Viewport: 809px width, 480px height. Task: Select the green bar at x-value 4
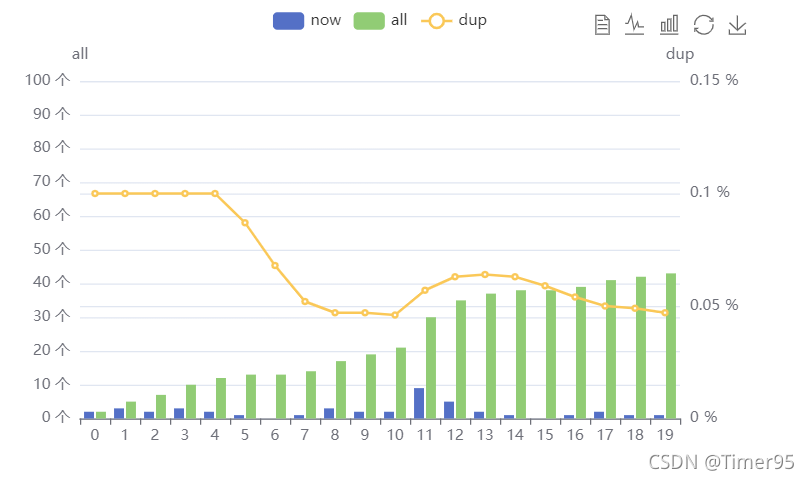pyautogui.click(x=221, y=398)
